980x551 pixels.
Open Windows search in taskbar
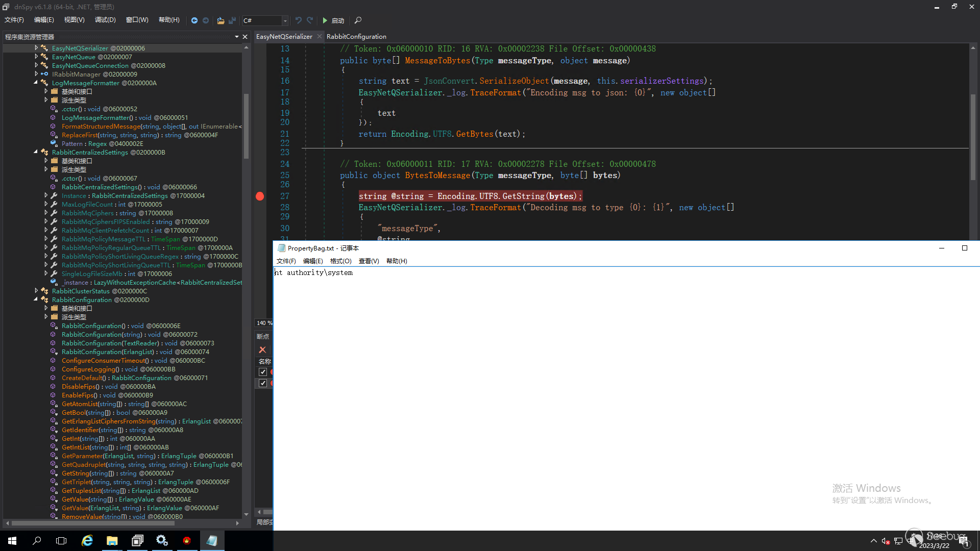(x=37, y=541)
